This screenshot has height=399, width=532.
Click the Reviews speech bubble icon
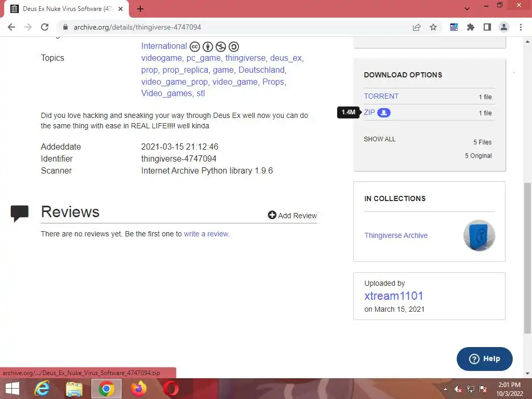20,214
